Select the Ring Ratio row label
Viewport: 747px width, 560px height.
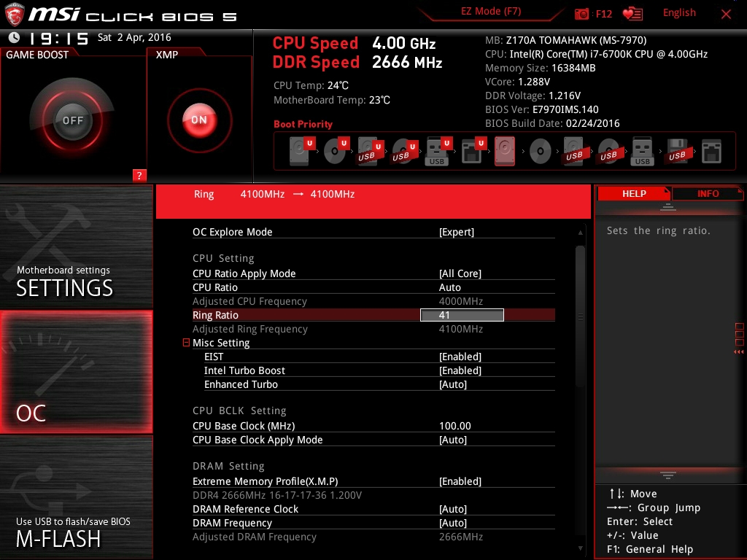[x=215, y=315]
